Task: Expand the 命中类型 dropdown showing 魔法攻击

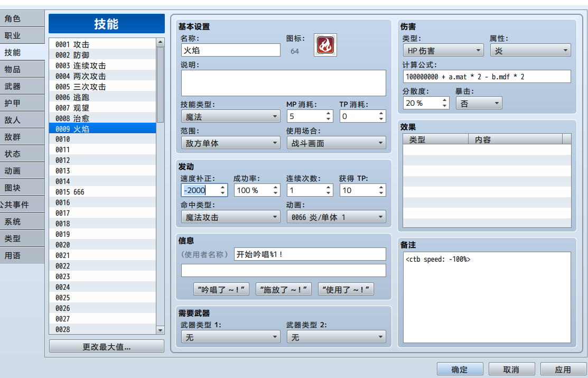Action: pyautogui.click(x=231, y=217)
